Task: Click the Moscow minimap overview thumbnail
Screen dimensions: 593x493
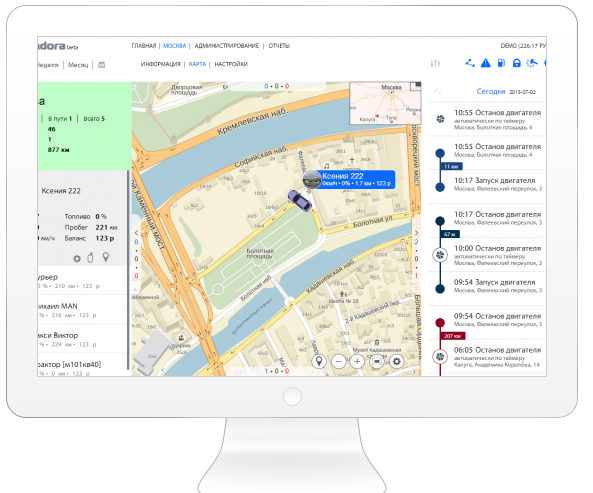Action: [x=385, y=103]
